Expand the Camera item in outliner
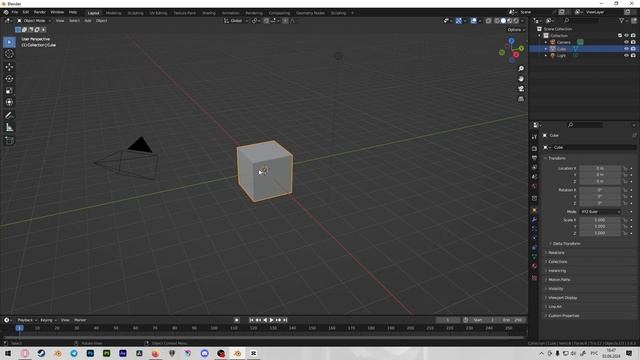This screenshot has width=640, height=360. (x=546, y=42)
